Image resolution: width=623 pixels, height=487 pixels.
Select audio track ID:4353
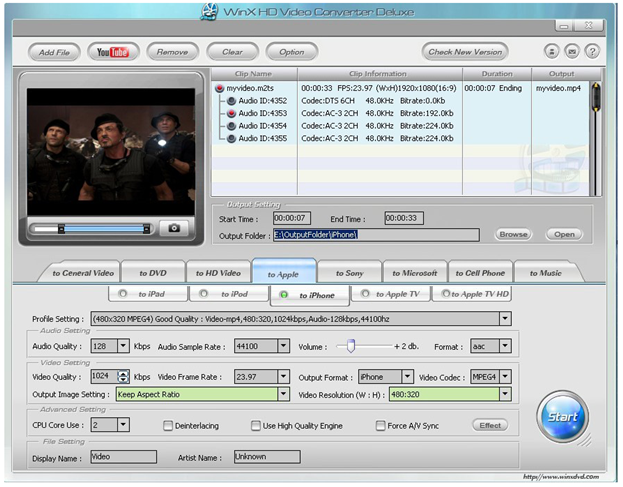(x=231, y=113)
